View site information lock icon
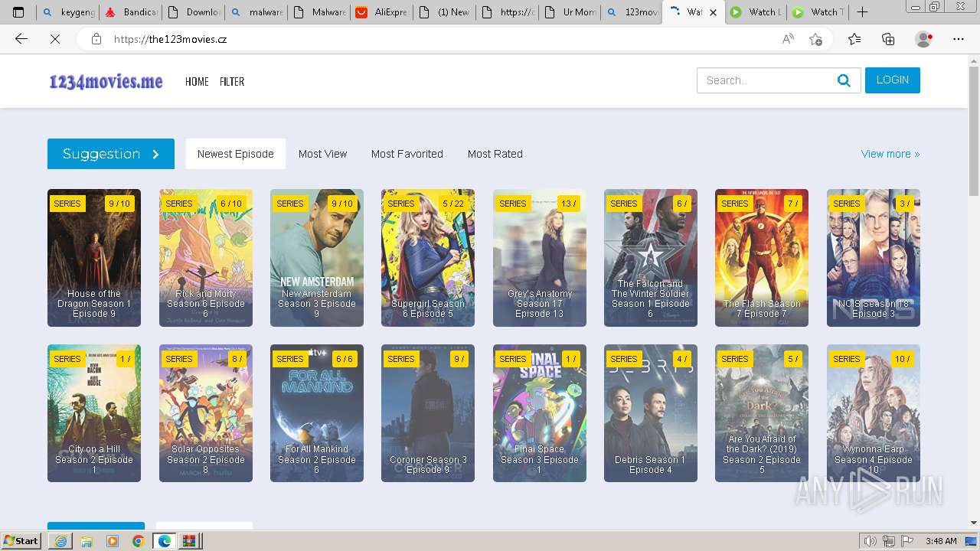This screenshot has width=980, height=551. coord(96,39)
